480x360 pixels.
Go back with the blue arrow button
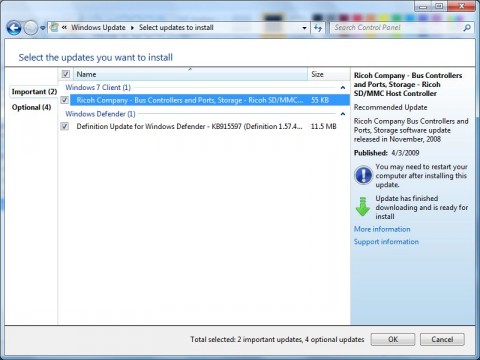click(14, 28)
